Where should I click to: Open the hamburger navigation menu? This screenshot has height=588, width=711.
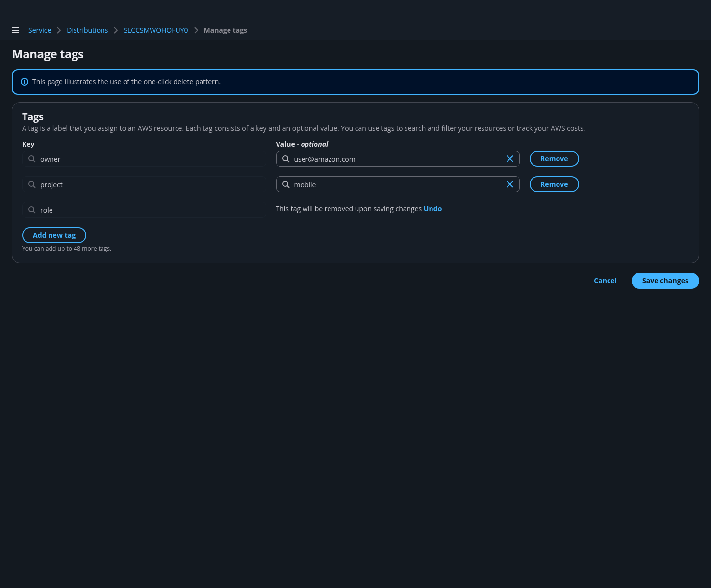point(15,30)
